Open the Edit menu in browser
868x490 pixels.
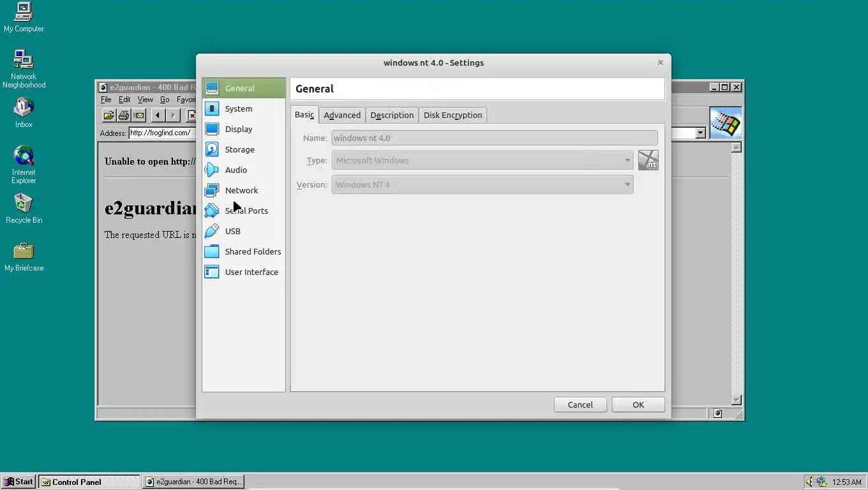click(x=124, y=100)
